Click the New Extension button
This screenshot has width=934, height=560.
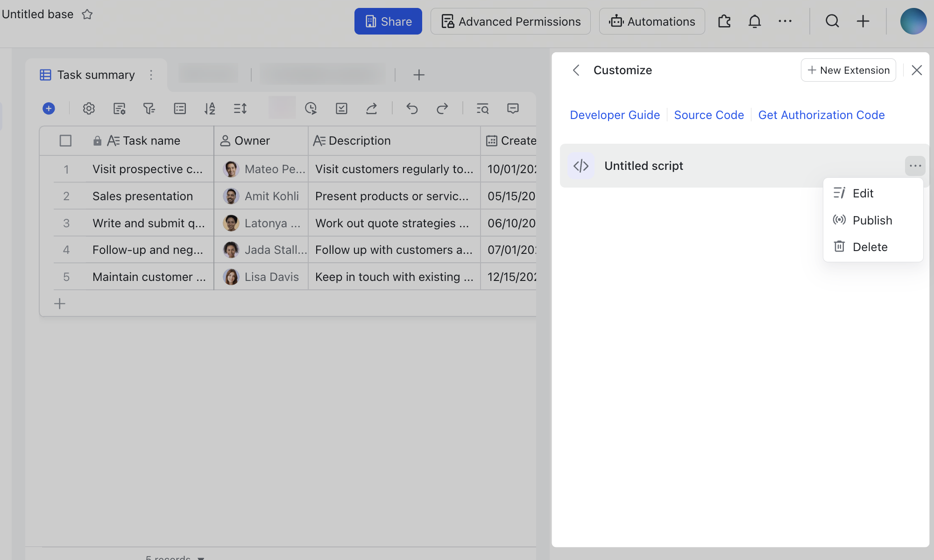pyautogui.click(x=848, y=70)
